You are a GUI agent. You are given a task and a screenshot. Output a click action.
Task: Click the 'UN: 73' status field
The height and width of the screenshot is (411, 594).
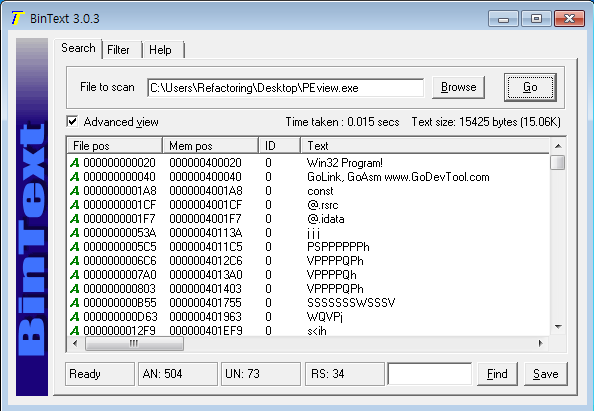pyautogui.click(x=261, y=374)
